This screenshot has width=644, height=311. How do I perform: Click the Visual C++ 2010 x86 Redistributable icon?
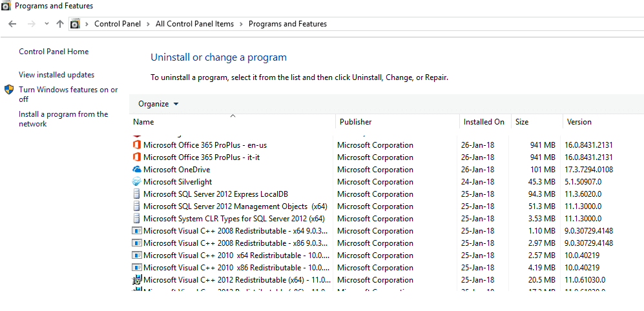pos(137,268)
